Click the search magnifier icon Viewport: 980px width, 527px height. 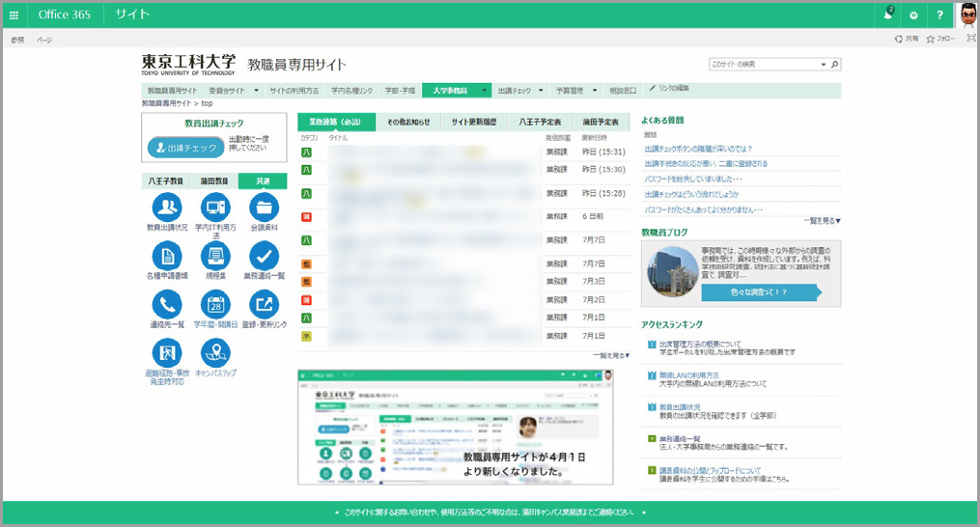coord(834,65)
